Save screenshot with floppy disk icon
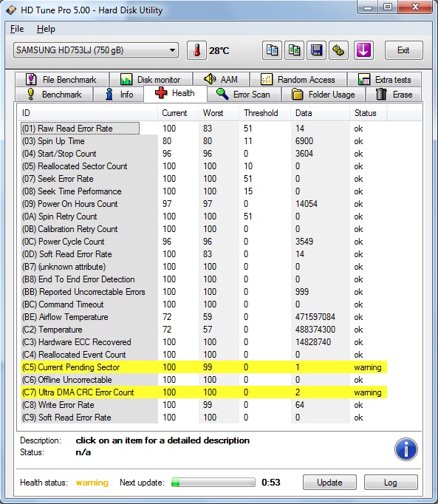The width and height of the screenshot is (438, 504). tap(317, 50)
